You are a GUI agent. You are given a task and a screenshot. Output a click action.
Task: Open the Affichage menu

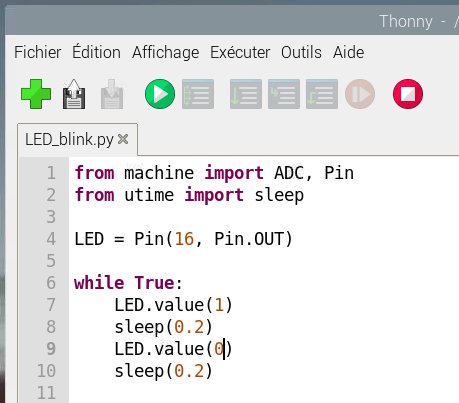coord(166,53)
